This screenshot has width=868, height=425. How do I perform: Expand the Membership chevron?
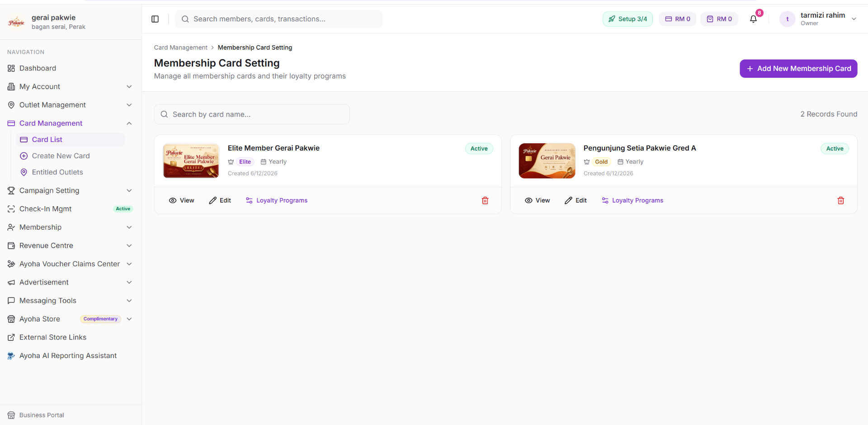pyautogui.click(x=129, y=227)
